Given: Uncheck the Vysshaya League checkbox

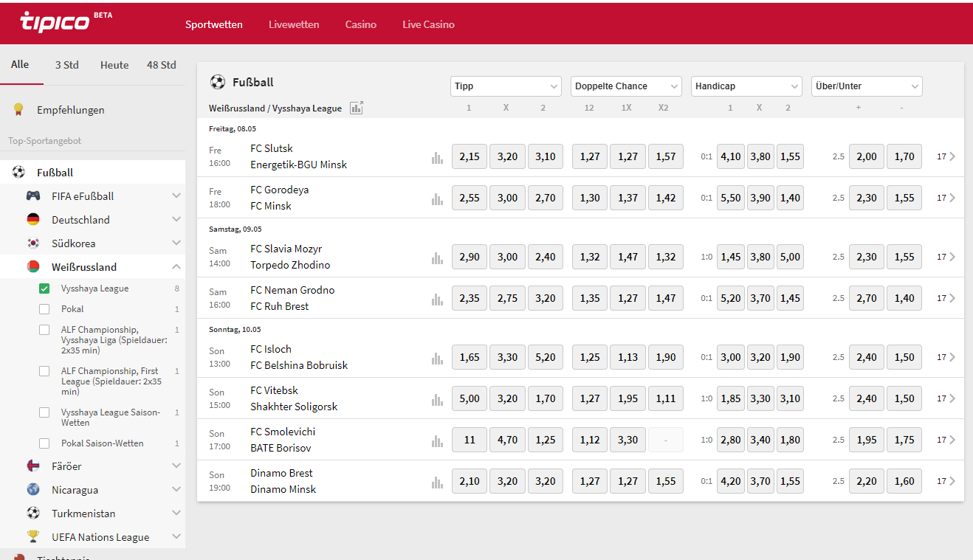Looking at the screenshot, I should pyautogui.click(x=44, y=288).
